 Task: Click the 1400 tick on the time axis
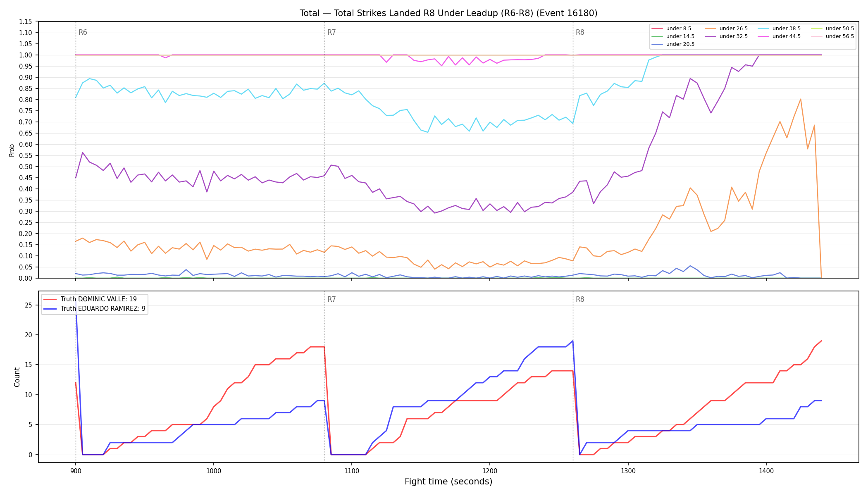[766, 471]
